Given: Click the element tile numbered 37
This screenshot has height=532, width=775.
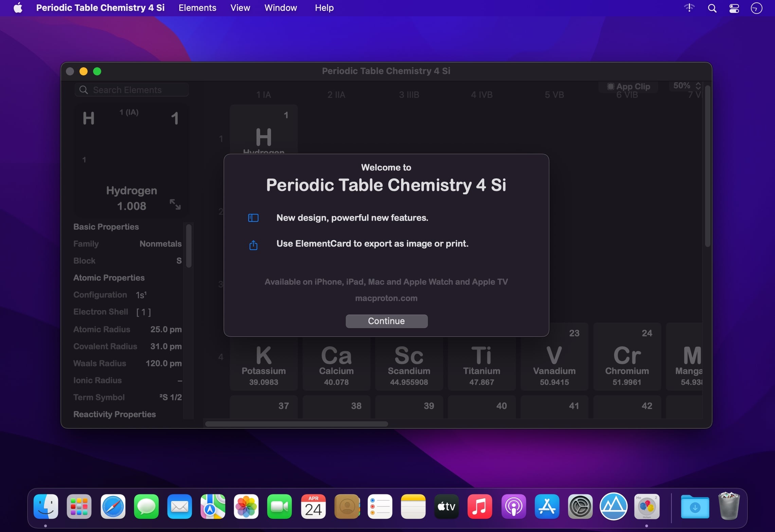Looking at the screenshot, I should pyautogui.click(x=264, y=407).
